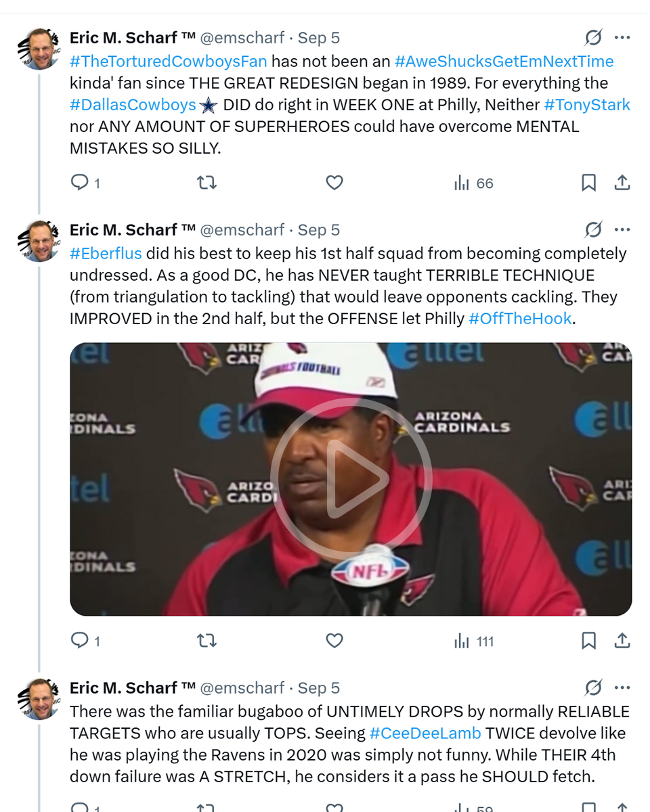Screen dimensions: 650x812
Task: Repost the #Eberflus video tweet
Action: coord(207,641)
